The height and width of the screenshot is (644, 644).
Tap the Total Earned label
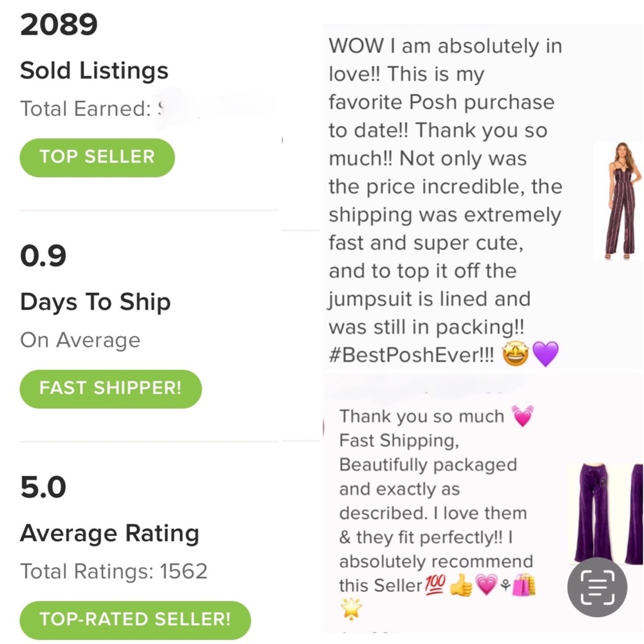(x=84, y=109)
